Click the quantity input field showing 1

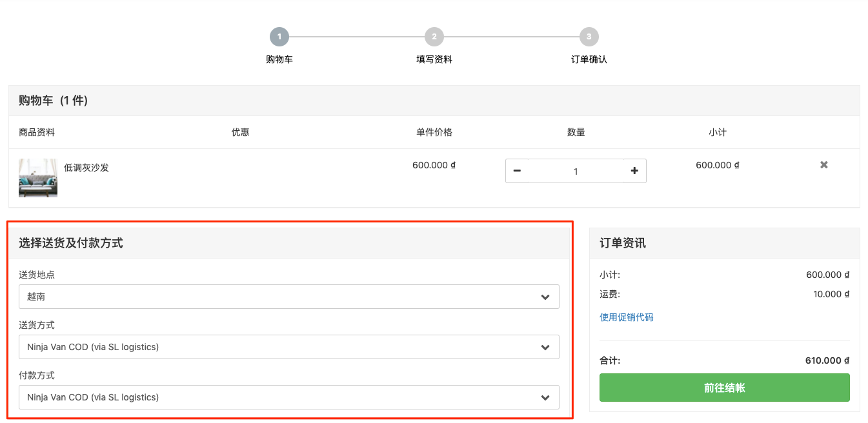pos(576,171)
